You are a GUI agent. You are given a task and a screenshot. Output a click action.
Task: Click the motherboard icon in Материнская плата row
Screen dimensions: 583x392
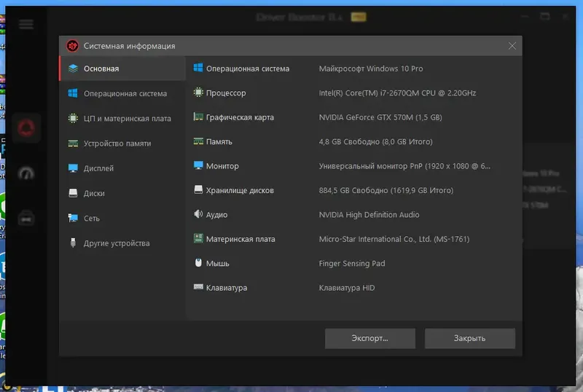pyautogui.click(x=198, y=238)
